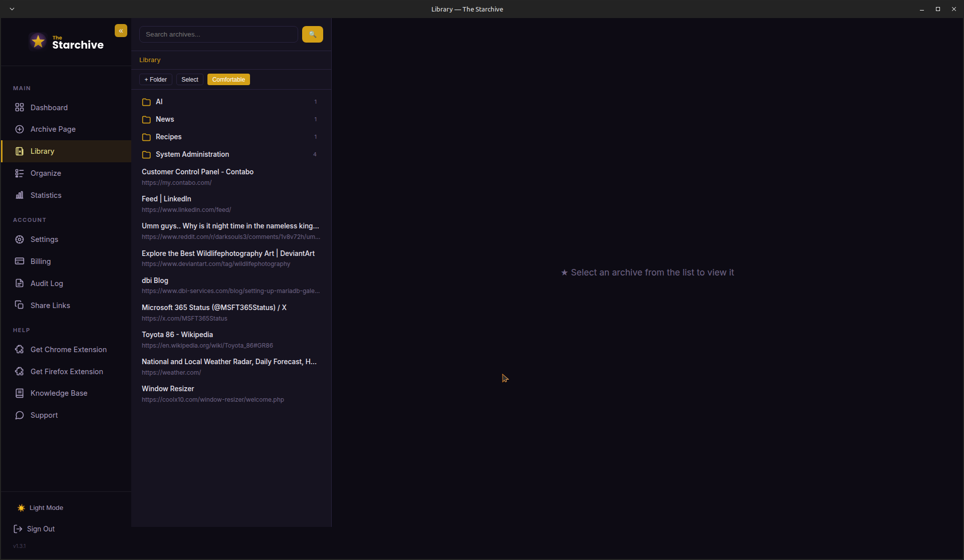Go to Archive Page
964x560 pixels.
[x=66, y=129]
